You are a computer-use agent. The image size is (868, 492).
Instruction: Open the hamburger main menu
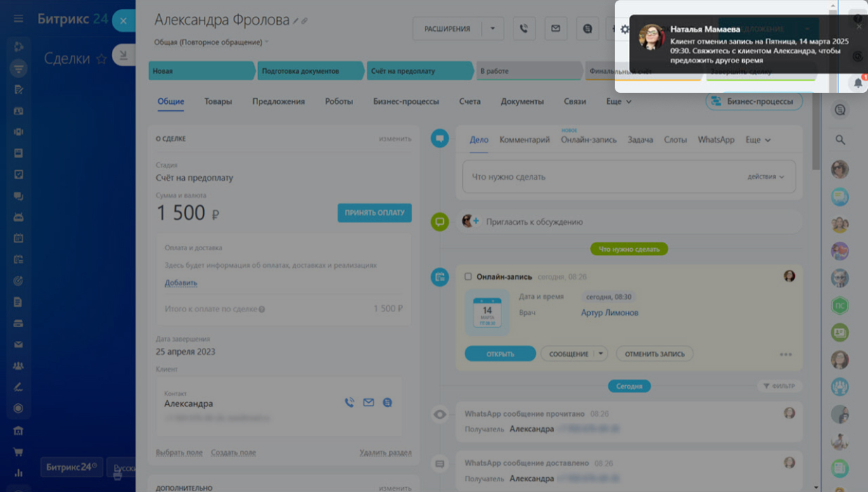pyautogui.click(x=18, y=19)
